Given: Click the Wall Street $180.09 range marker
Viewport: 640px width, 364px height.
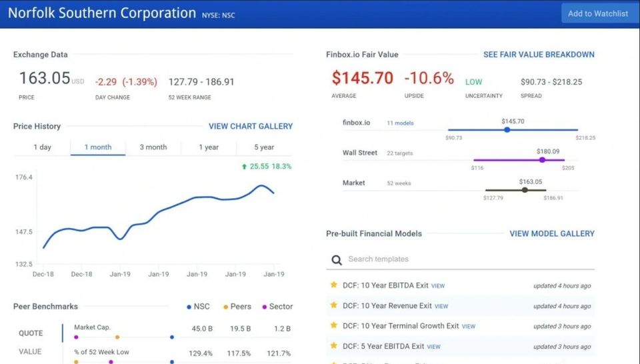Looking at the screenshot, I should click(542, 160).
